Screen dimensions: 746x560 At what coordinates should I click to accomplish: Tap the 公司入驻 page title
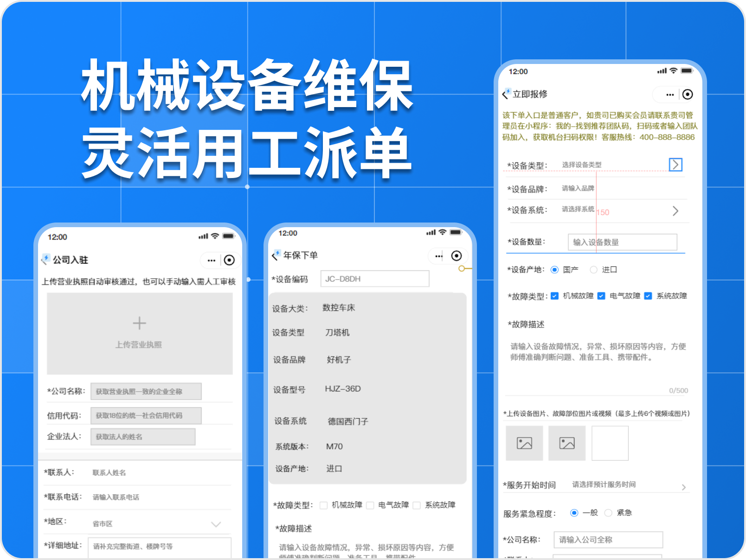click(71, 260)
